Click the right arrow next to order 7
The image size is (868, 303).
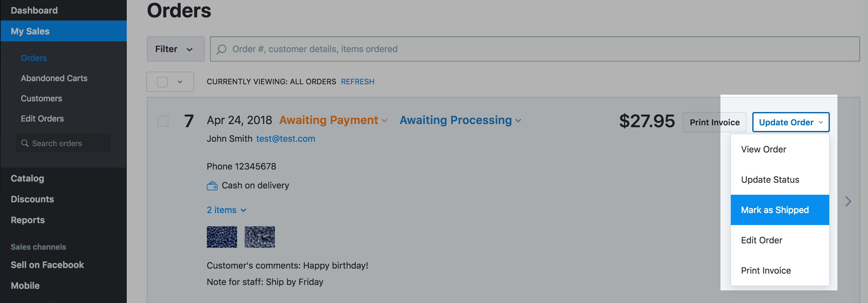[848, 201]
